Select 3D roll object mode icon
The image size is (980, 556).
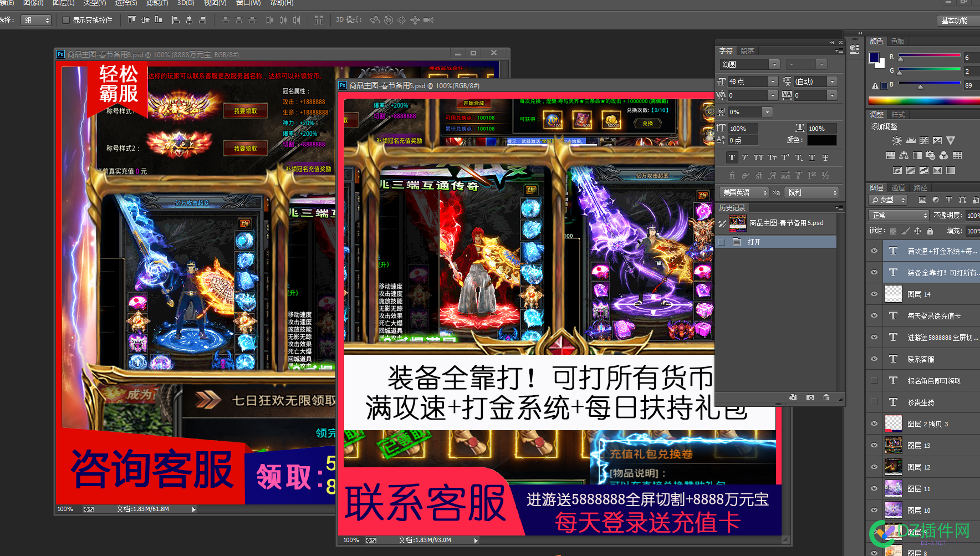(389, 20)
